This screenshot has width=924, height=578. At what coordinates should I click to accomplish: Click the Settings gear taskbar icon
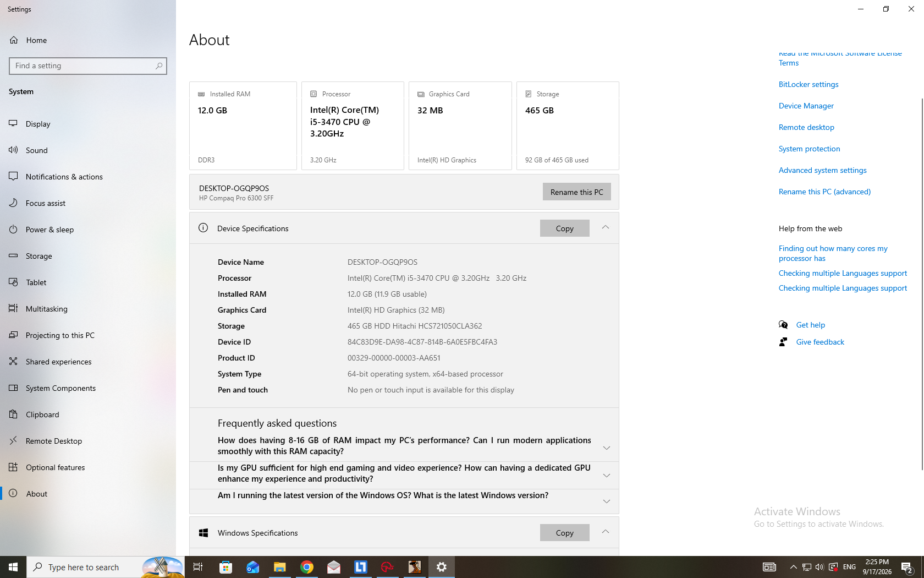(442, 567)
